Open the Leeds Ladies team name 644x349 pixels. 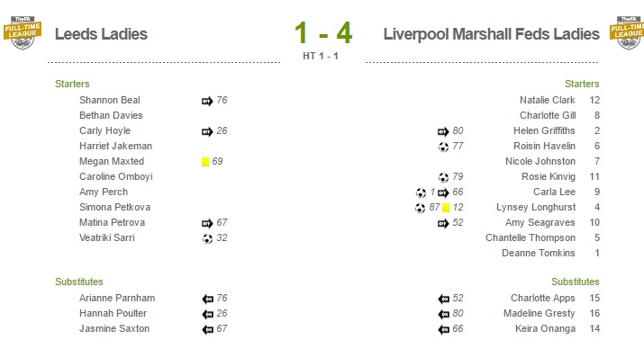coord(101,34)
